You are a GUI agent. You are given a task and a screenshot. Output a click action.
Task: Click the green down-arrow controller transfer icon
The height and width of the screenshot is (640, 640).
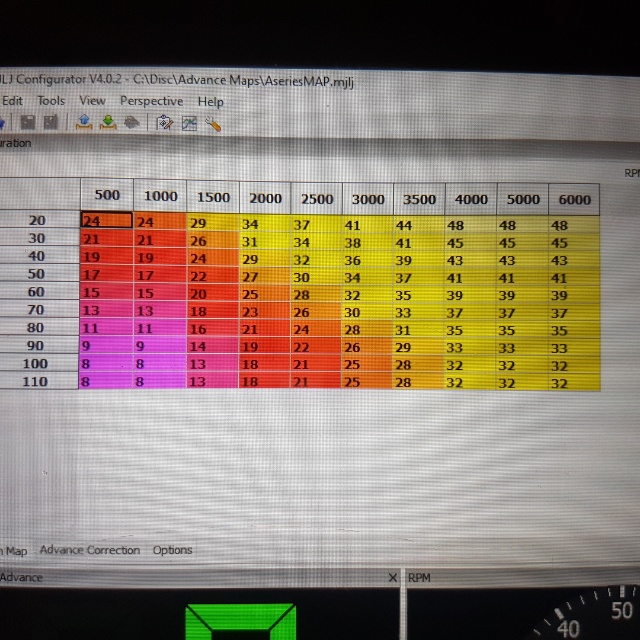pyautogui.click(x=108, y=122)
